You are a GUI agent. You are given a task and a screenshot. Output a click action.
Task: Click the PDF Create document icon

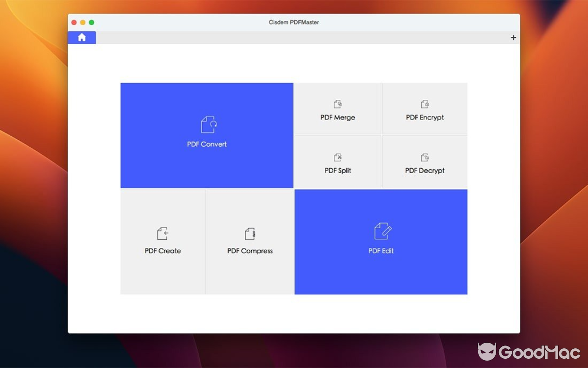coord(163,233)
